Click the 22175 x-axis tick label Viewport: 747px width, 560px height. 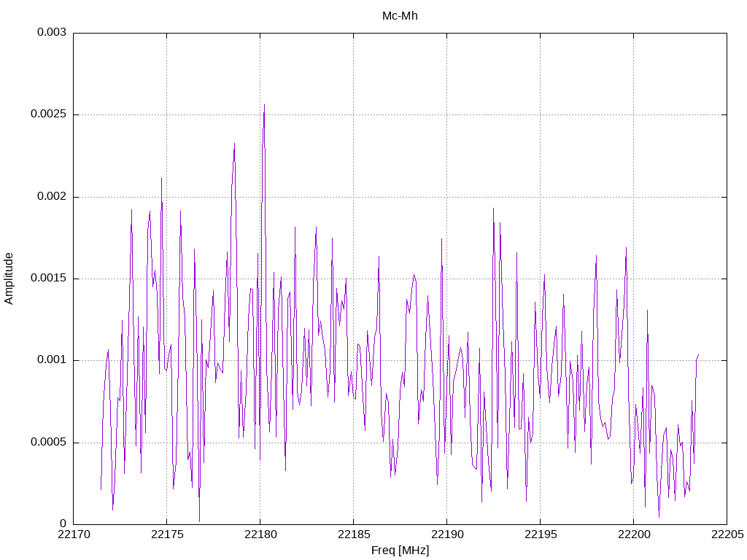coord(167,534)
